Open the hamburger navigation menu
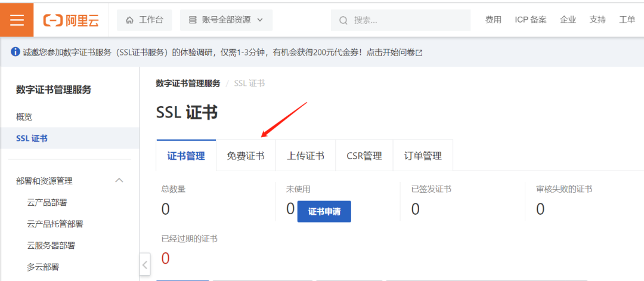The width and height of the screenshot is (644, 281). (17, 20)
